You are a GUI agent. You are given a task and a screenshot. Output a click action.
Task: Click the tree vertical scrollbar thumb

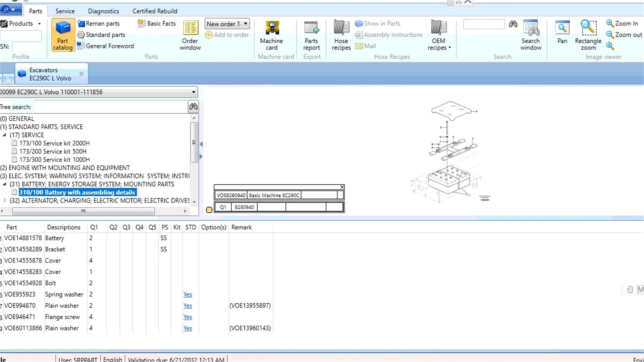[x=194, y=142]
